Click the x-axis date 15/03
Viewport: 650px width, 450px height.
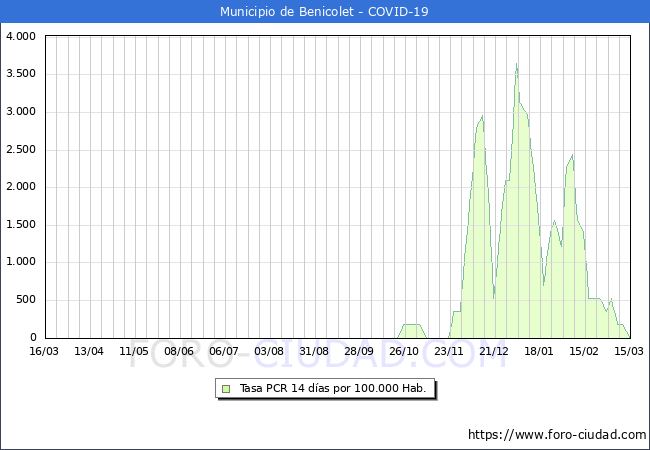[x=628, y=351]
